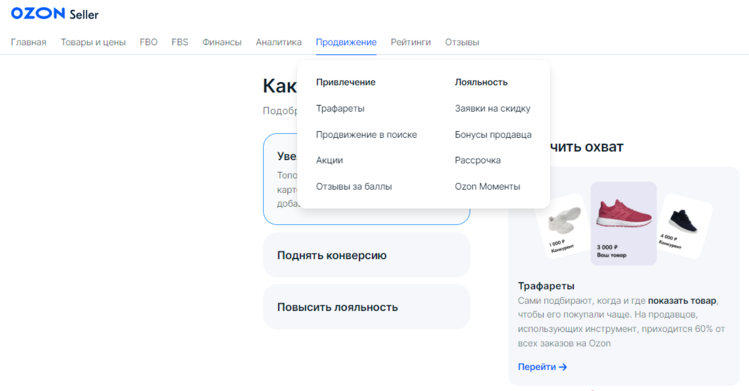Open the Финансы tab
The width and height of the screenshot is (749, 391).
tap(222, 42)
